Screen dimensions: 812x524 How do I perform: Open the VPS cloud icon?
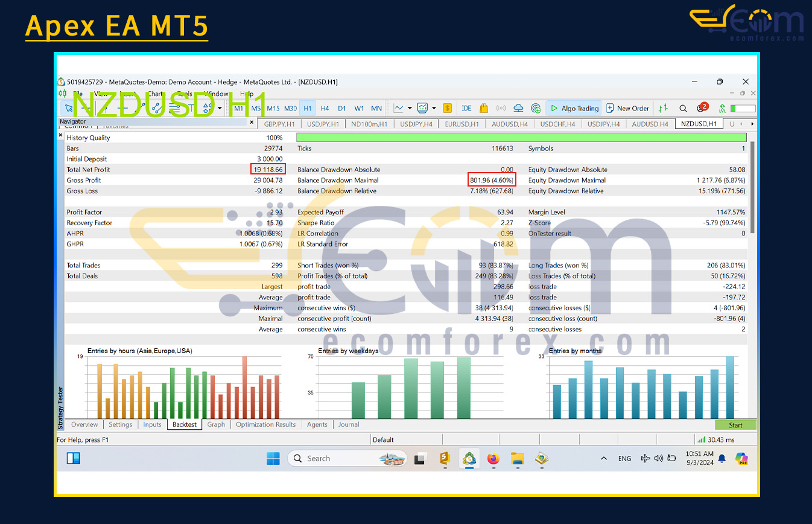[518, 108]
